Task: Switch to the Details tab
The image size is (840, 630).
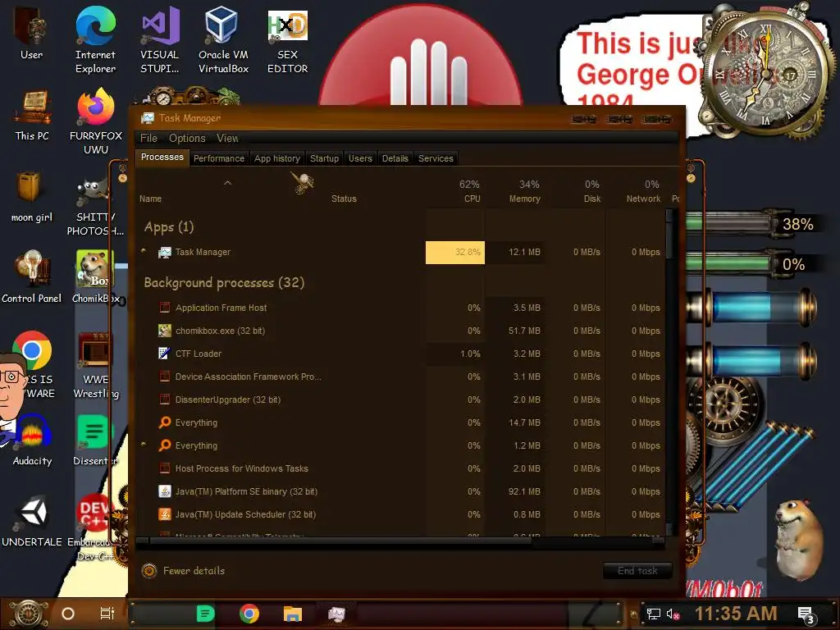Action: pos(395,158)
